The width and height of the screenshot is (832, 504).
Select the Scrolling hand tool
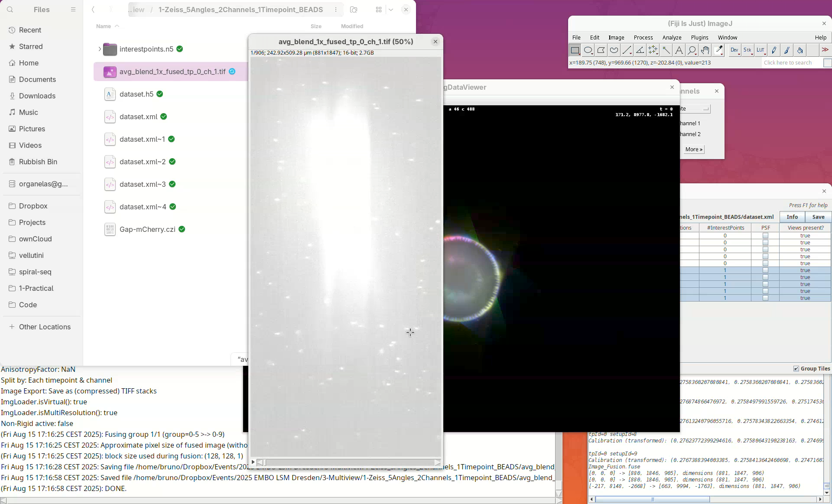pos(705,50)
